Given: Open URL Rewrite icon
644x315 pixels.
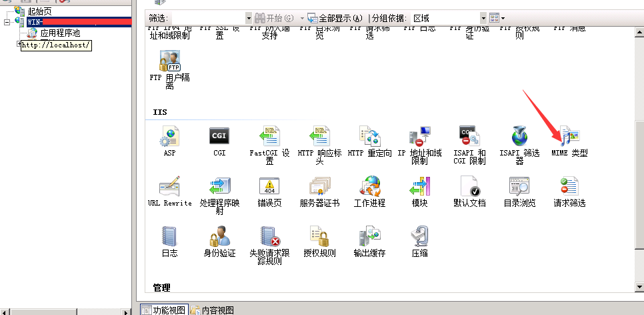Looking at the screenshot, I should click(169, 186).
